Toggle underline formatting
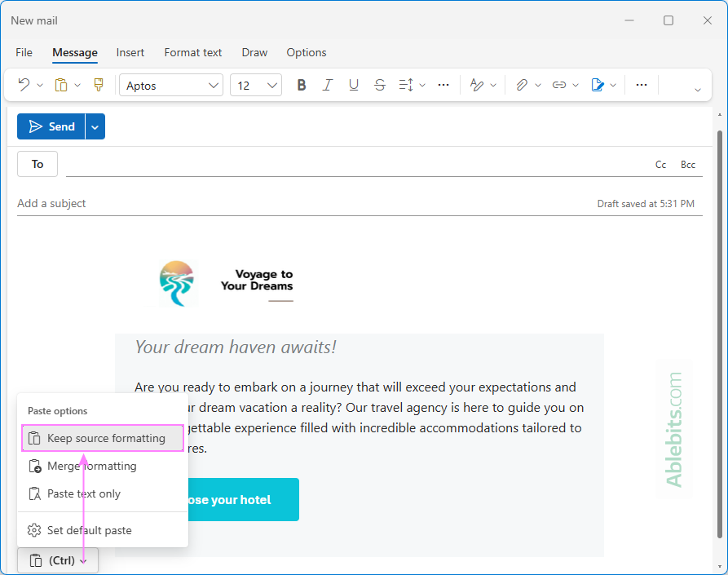 (x=354, y=85)
